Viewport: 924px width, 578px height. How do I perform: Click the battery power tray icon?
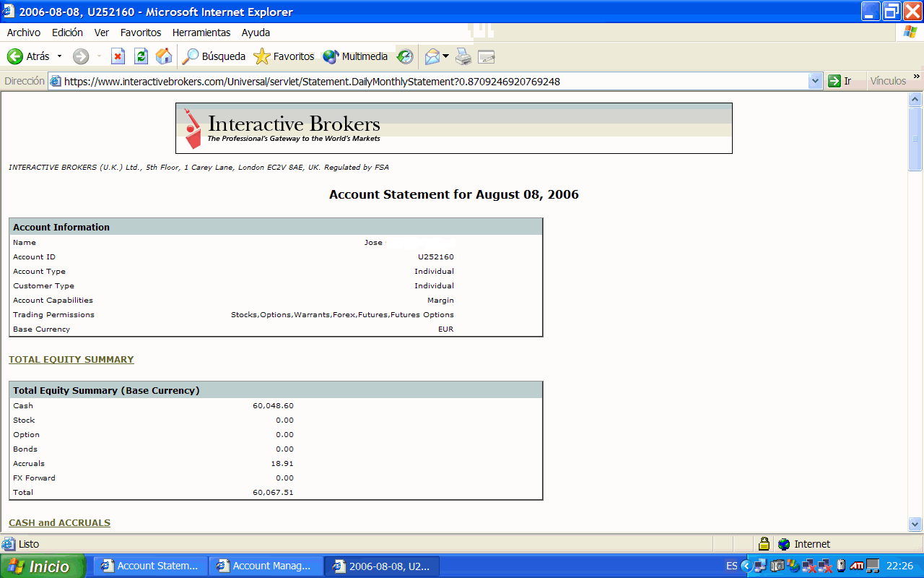click(841, 566)
